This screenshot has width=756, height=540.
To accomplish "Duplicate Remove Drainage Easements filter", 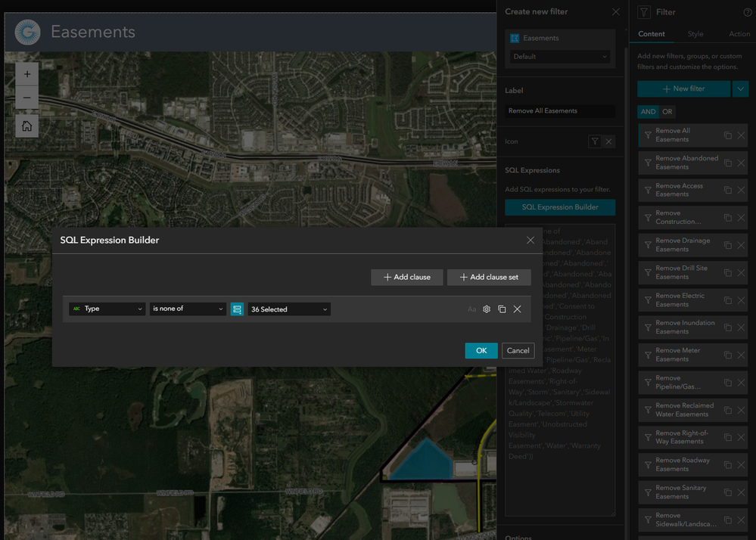I will [x=727, y=245].
